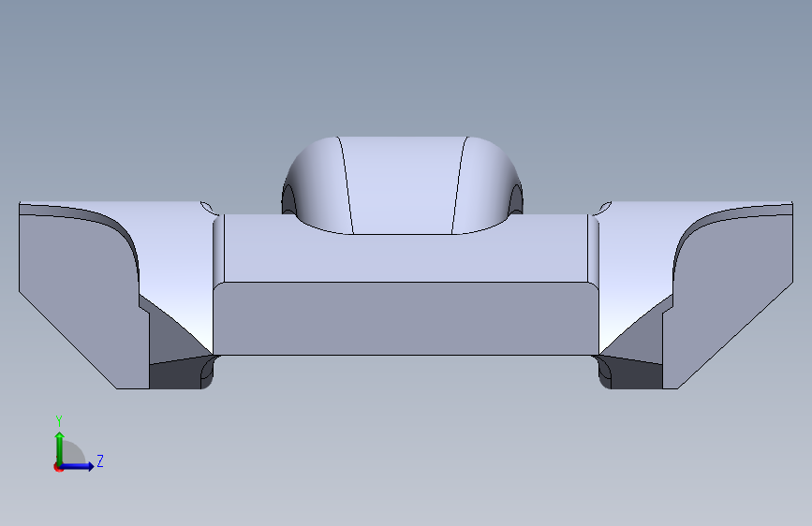Viewport: 812px width, 526px height.
Task: Click the blue Z axis arrow of the triad
Action: coord(78,466)
